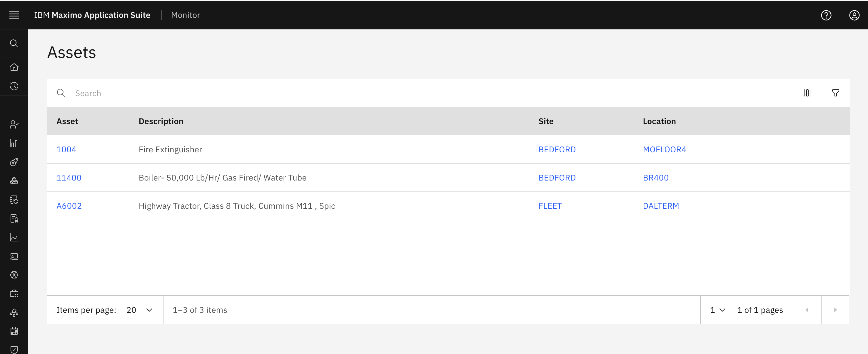Open the user profile avatar icon
Image resolution: width=868 pixels, height=354 pixels.
click(854, 15)
